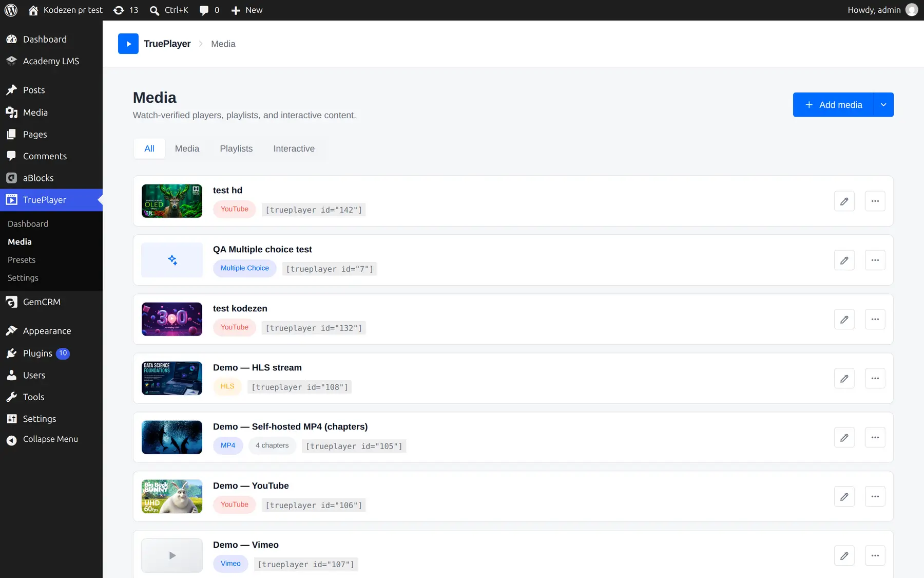Open more options for "test hd"
924x578 pixels.
875,201
